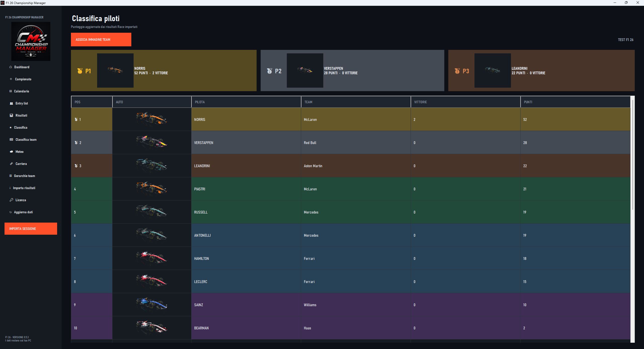The width and height of the screenshot is (644, 349).
Task: Click the Entry list people icon
Action: click(x=11, y=103)
